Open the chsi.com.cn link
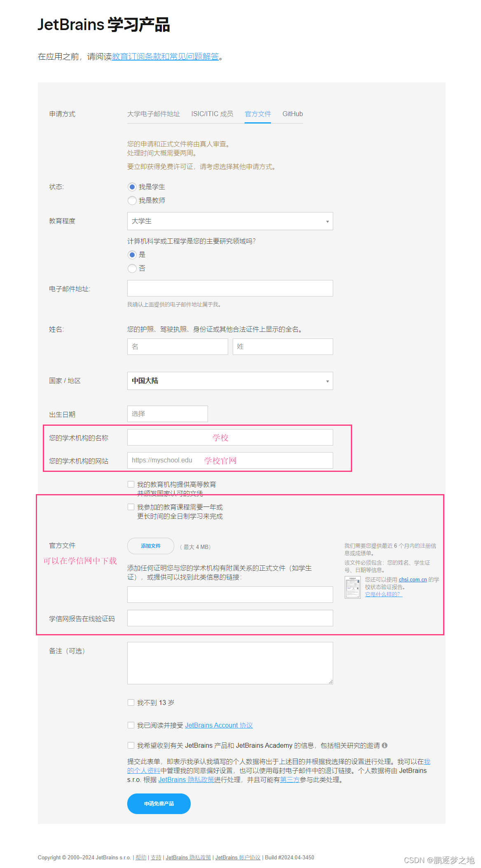 point(413,579)
